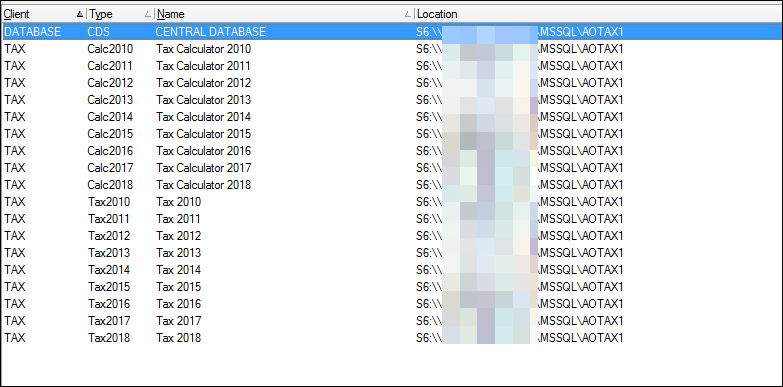Click the location cell of Tax Calculator 2014 row

coord(520,117)
